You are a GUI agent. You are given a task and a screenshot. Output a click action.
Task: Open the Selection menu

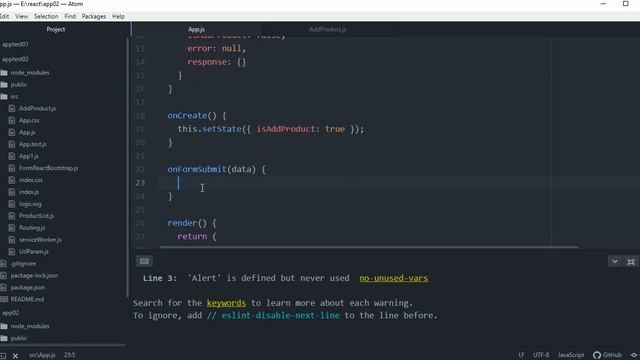point(46,16)
